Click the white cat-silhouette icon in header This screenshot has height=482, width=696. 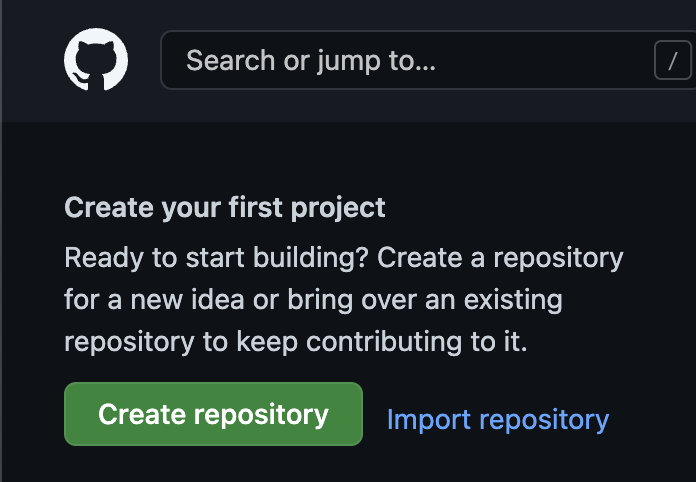click(96, 60)
